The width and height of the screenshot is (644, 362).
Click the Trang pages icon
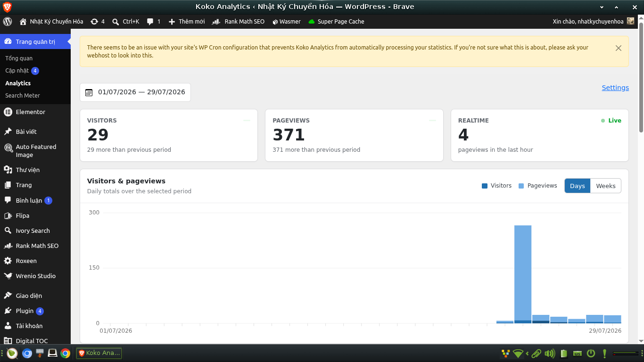[x=8, y=185]
